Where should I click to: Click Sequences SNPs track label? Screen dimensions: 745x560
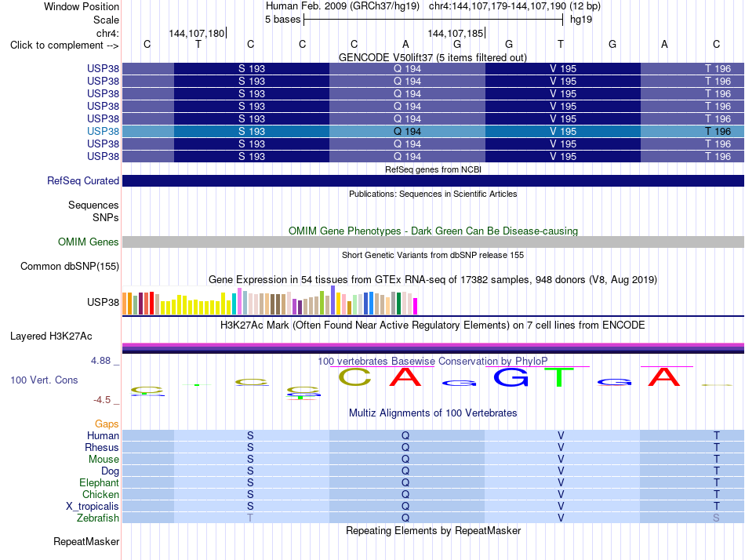[93, 211]
